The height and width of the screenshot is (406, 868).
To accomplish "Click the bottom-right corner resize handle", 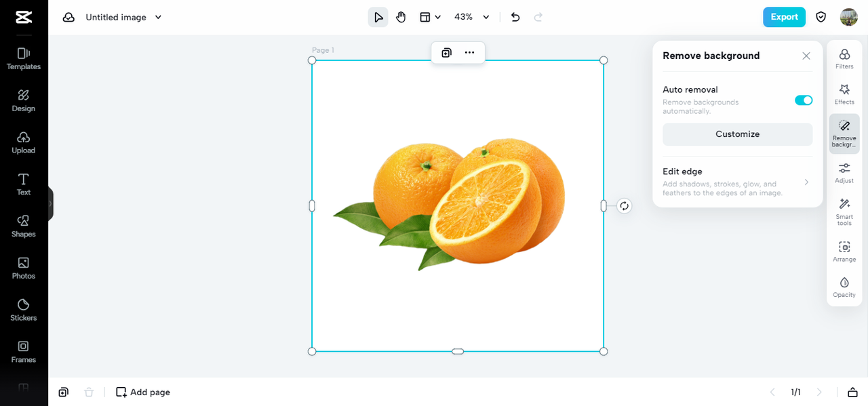I will [x=604, y=351].
